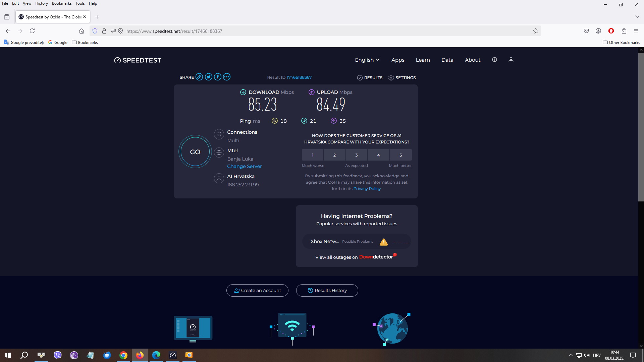Open the Edit menu

click(x=15, y=3)
